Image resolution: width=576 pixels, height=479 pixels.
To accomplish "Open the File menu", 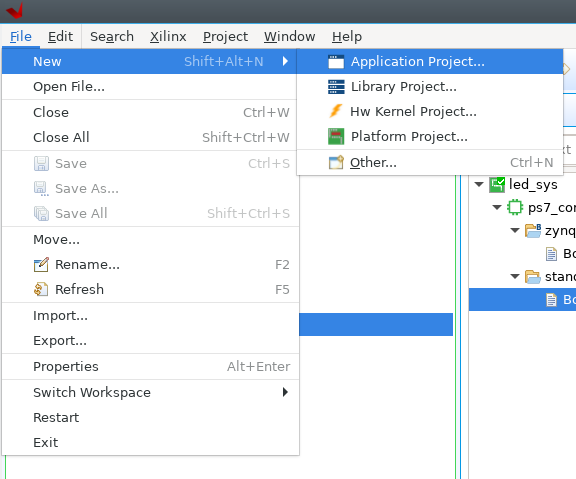I will tap(21, 36).
